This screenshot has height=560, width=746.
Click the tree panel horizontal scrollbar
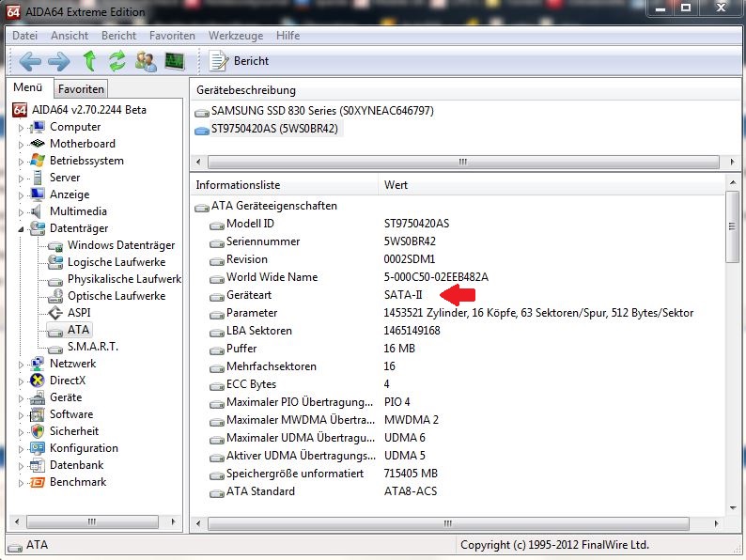[x=92, y=521]
